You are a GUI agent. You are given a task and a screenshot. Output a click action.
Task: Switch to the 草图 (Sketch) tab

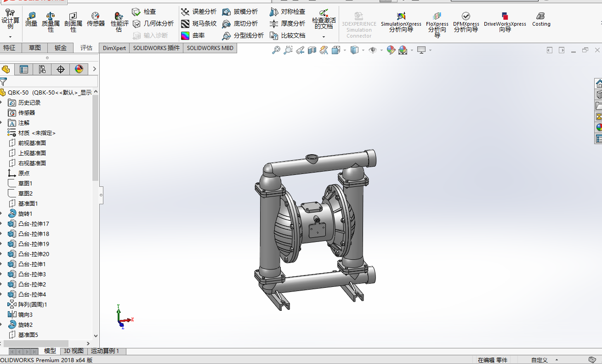tap(35, 48)
